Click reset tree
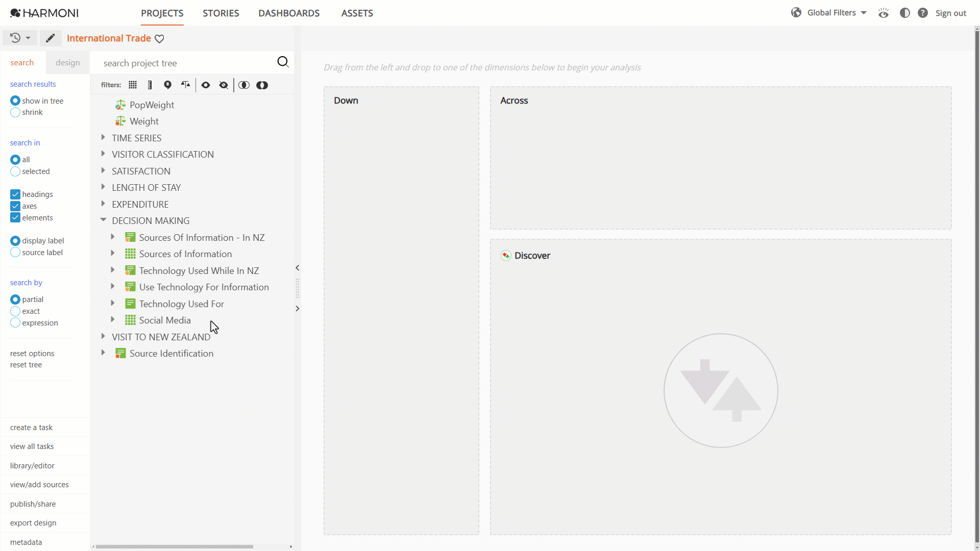 click(26, 365)
